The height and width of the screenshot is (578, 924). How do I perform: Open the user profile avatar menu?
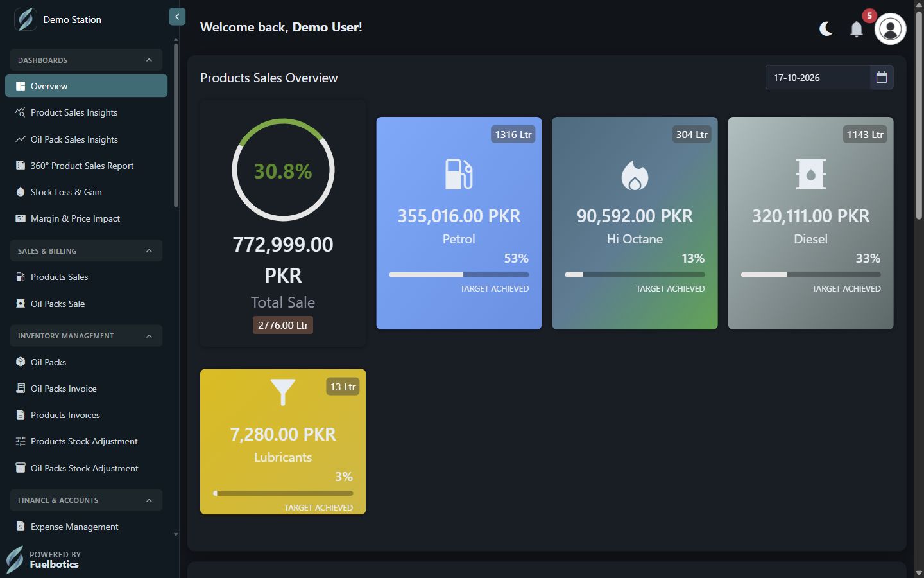[x=890, y=29]
